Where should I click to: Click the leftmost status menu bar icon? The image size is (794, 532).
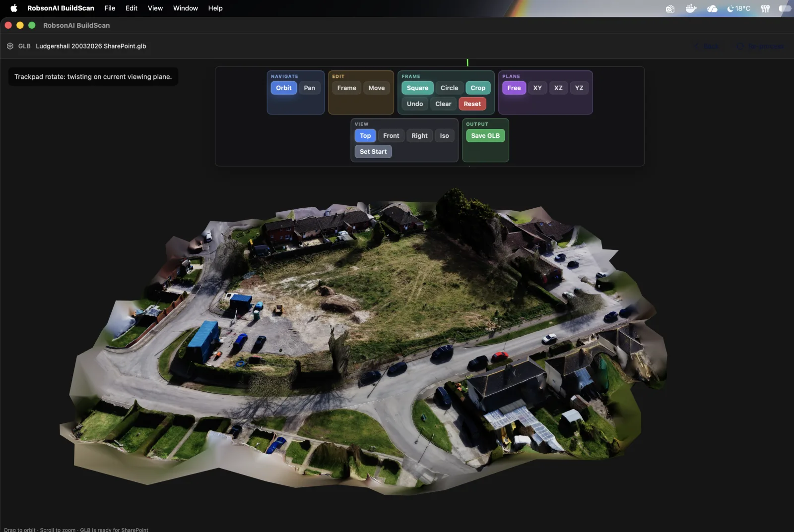tap(670, 8)
